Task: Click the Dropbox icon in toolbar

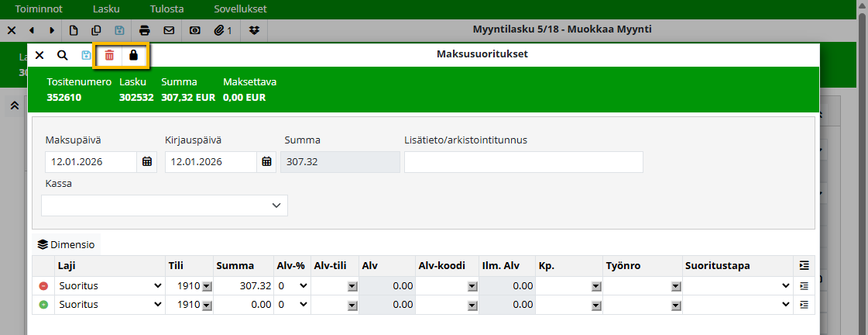Action: (255, 30)
